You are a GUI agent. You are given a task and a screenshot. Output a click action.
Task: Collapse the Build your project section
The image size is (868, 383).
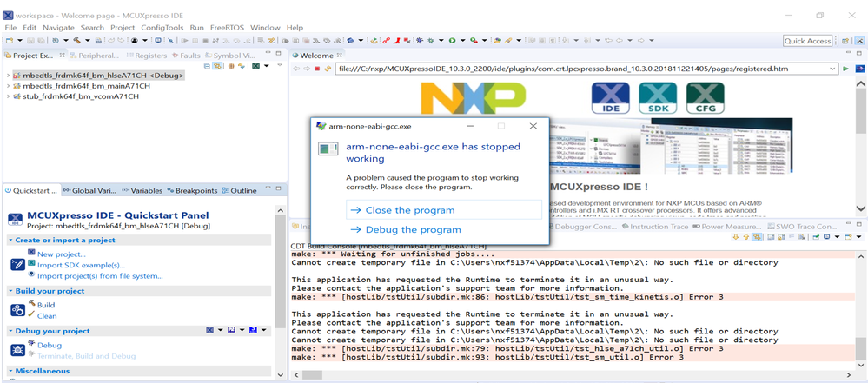pyautogui.click(x=10, y=291)
